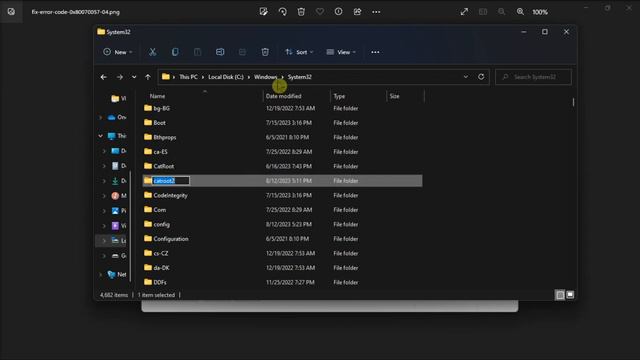Expand Network in the navigation pane
Image resolution: width=640 pixels, height=360 pixels.
tap(100, 275)
